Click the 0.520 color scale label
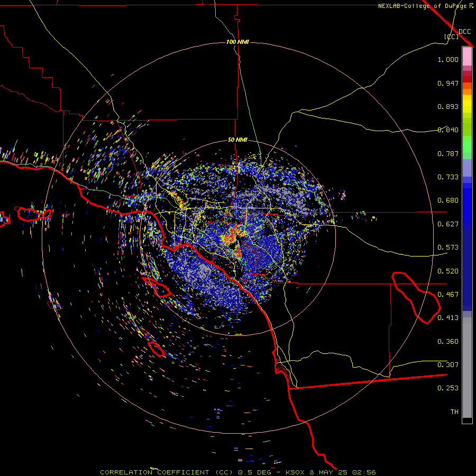Screen dimensions: 476x476 (x=448, y=271)
